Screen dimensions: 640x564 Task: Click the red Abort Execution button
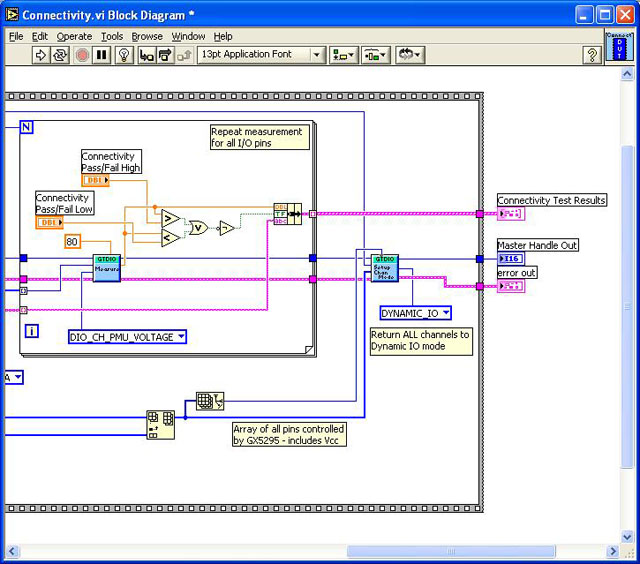pos(82,55)
